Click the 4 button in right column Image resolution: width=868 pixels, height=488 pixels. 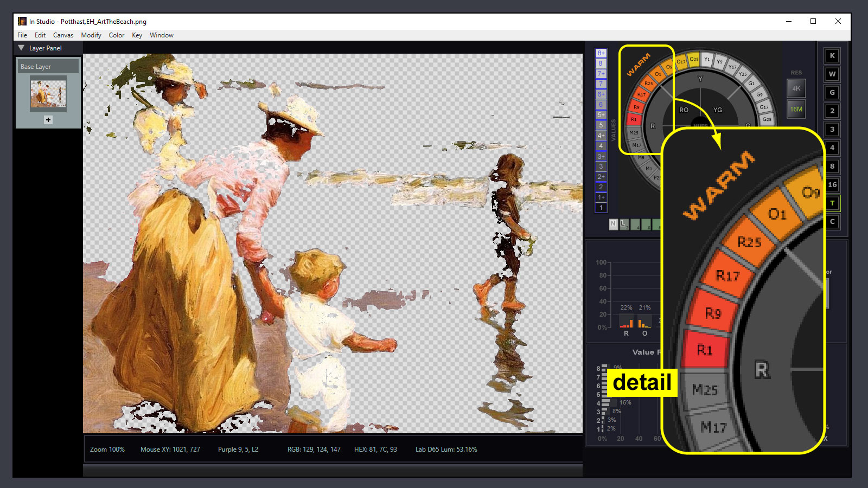pos(832,148)
